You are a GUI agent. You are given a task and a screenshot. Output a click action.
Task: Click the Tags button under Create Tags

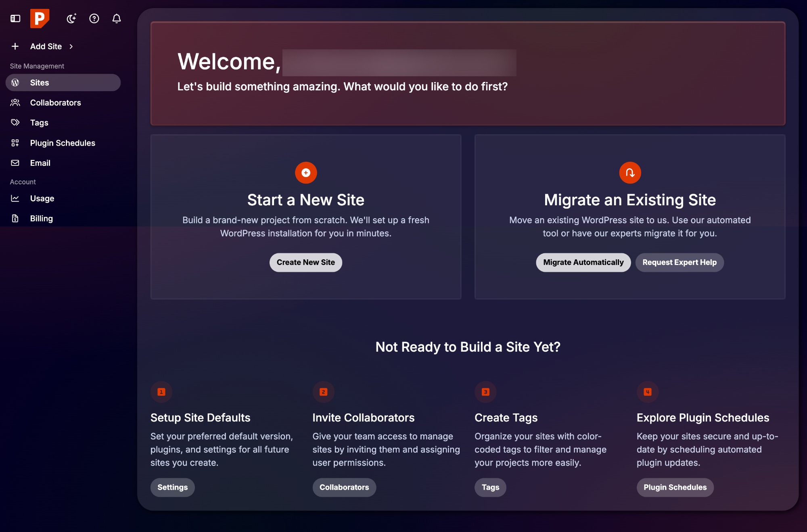click(490, 487)
